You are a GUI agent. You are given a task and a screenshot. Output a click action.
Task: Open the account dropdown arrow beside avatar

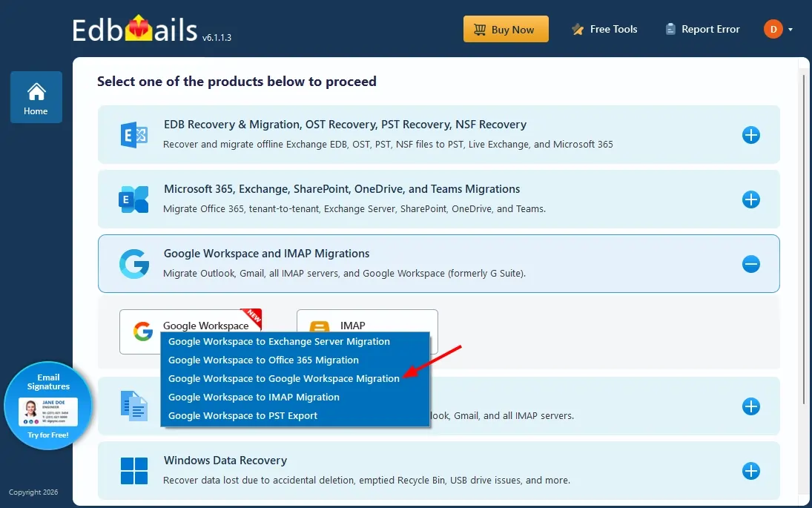[790, 30]
